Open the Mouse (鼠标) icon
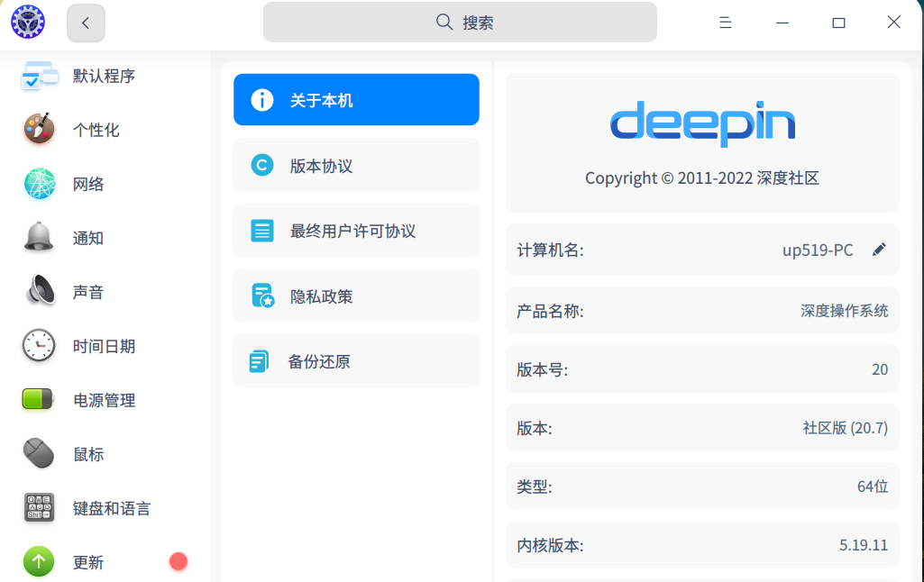The height and width of the screenshot is (582, 924). coord(39,453)
